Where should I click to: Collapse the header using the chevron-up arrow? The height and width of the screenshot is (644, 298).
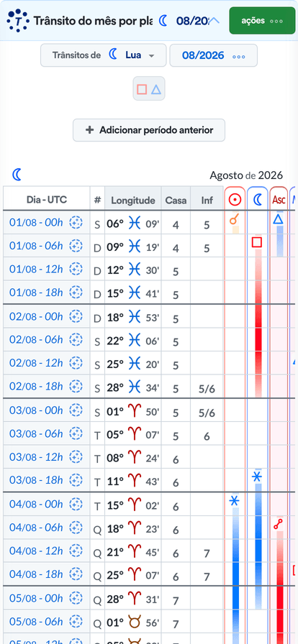215,21
